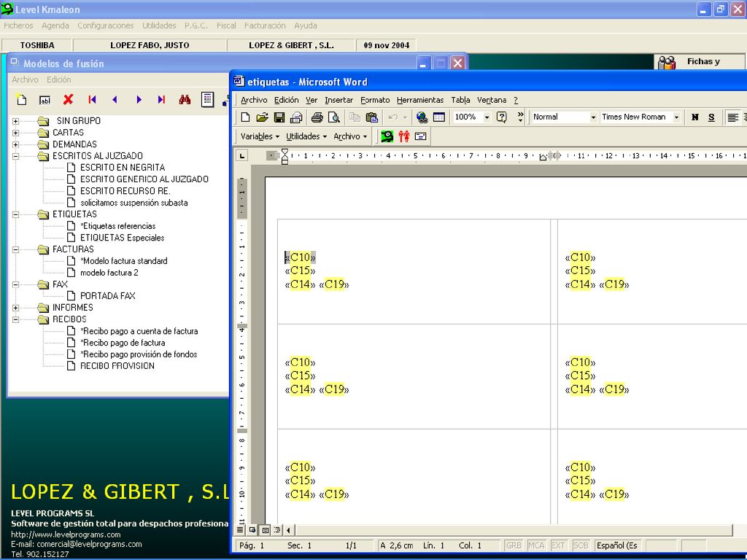This screenshot has height=560, width=747.
Task: Switch to Normal view in Word bottom bar
Action: [240, 529]
